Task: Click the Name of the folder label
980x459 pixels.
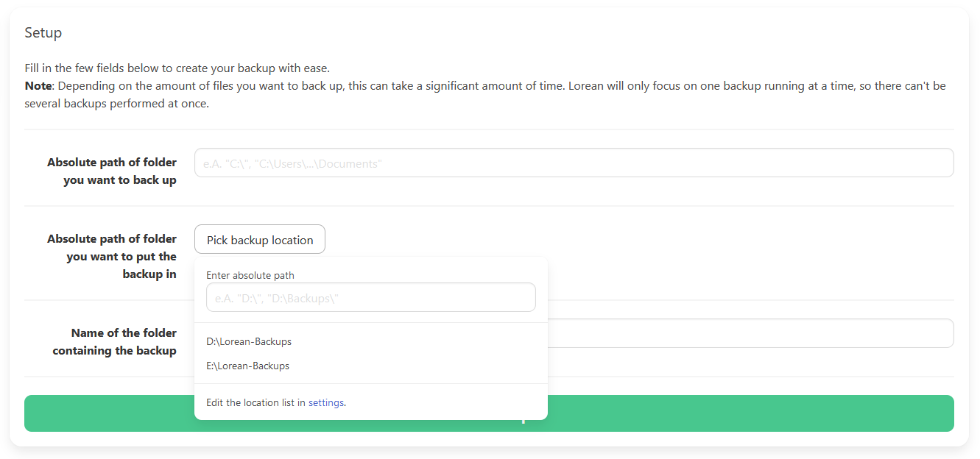Action: tap(114, 341)
